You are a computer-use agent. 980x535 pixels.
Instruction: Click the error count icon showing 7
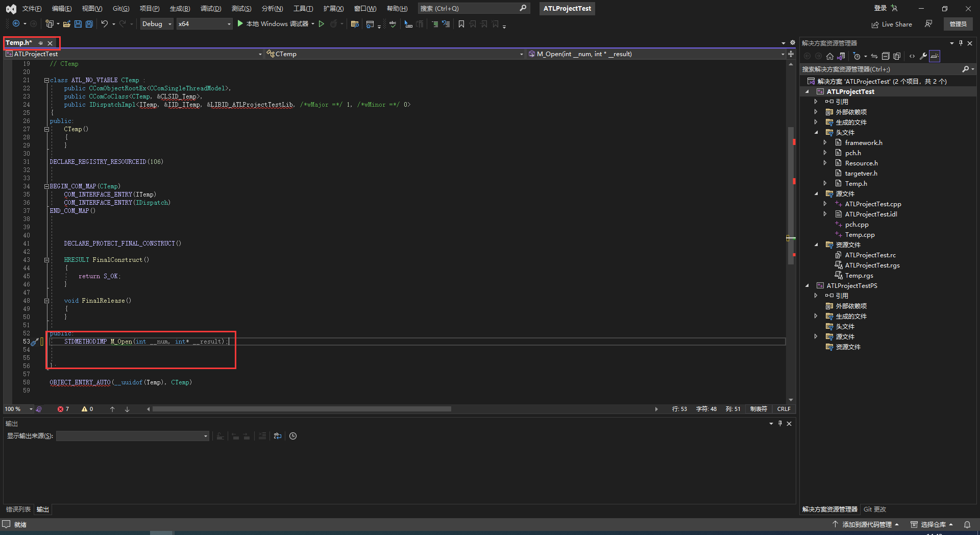tap(60, 409)
